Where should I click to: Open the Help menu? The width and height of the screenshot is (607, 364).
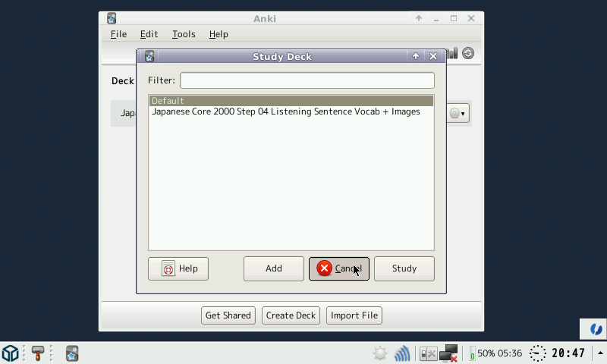[219, 34]
